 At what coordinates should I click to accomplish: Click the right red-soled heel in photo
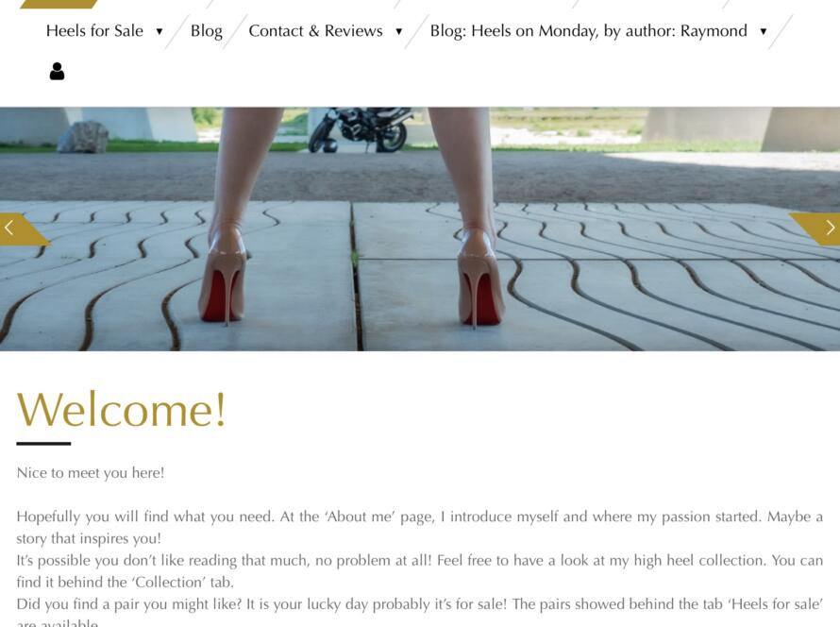(x=480, y=279)
